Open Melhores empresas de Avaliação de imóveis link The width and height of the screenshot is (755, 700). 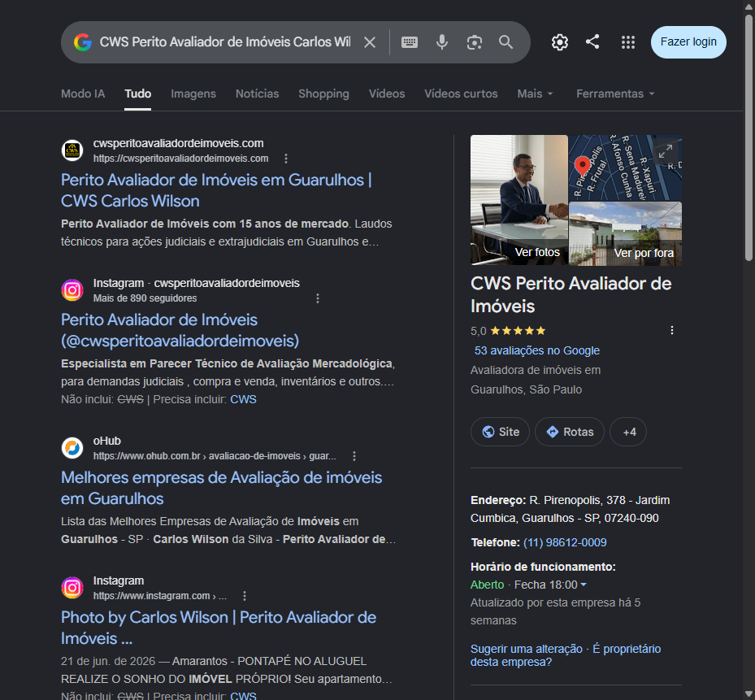tap(222, 488)
